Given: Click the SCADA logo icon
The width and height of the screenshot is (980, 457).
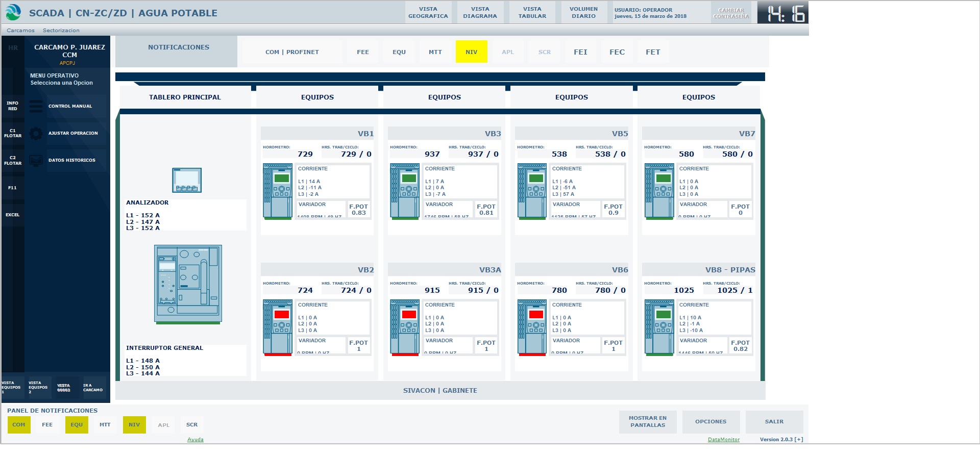Looking at the screenshot, I should (13, 12).
